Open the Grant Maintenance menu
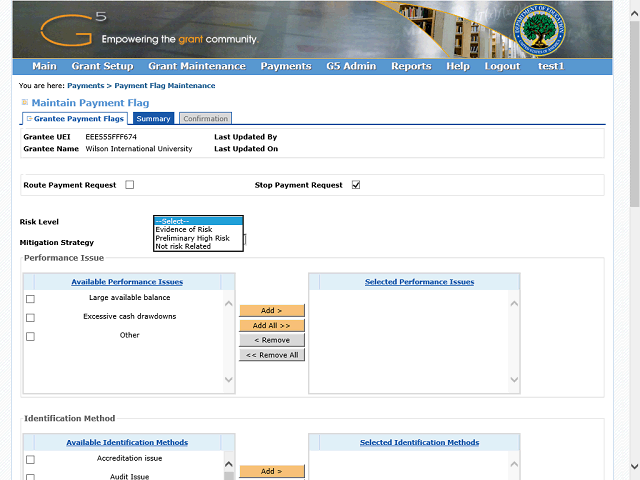Image resolution: width=640 pixels, height=480 pixels. [x=196, y=66]
